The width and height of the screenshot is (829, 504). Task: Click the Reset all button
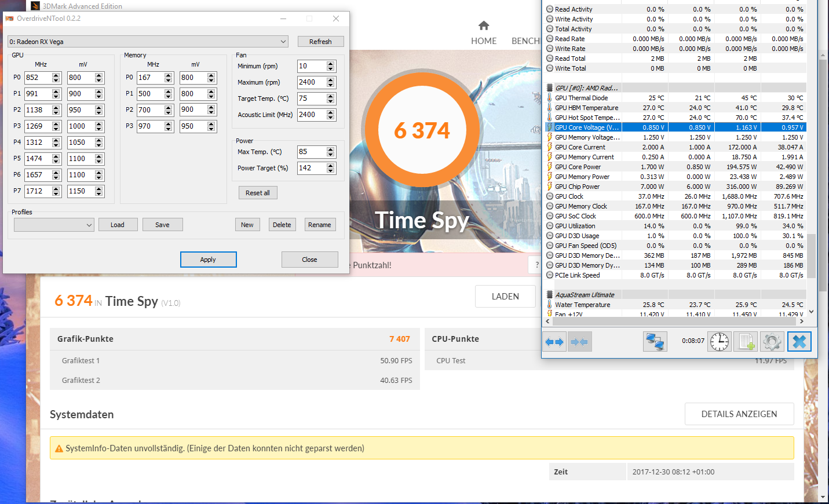click(258, 193)
